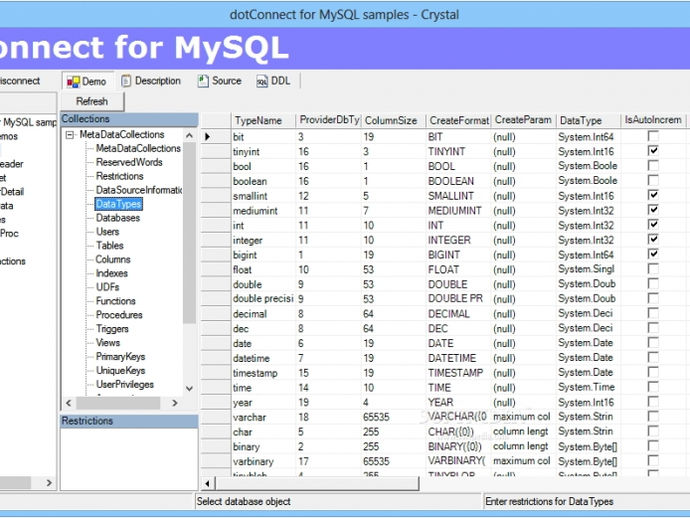Image resolution: width=690 pixels, height=518 pixels.
Task: Click the 'VARBINARY(' create format cell
Action: [459, 461]
